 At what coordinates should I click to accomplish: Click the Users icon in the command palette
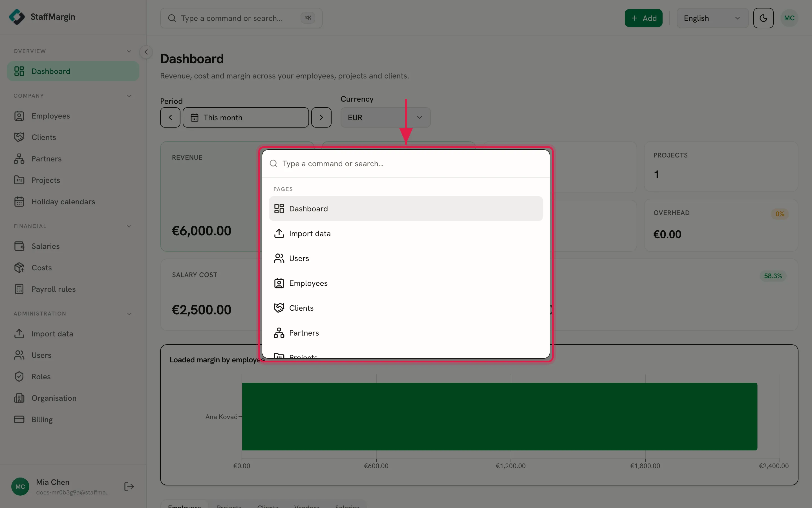[279, 258]
